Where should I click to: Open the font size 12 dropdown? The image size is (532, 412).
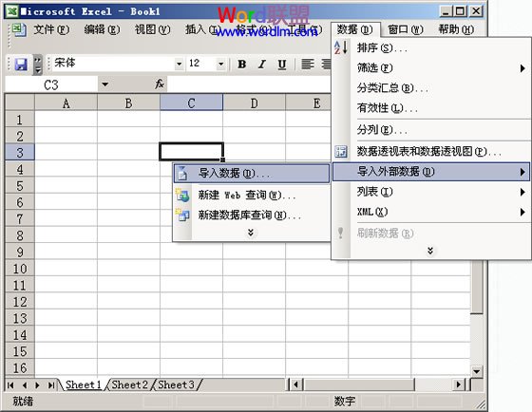click(x=220, y=64)
